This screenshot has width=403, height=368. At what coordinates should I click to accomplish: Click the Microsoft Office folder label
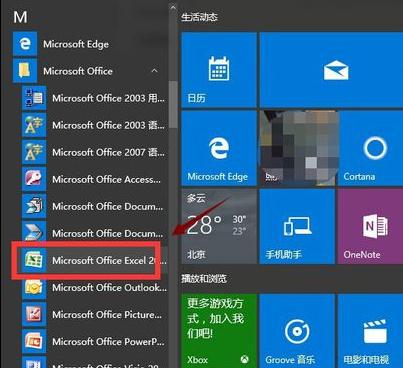(78, 71)
